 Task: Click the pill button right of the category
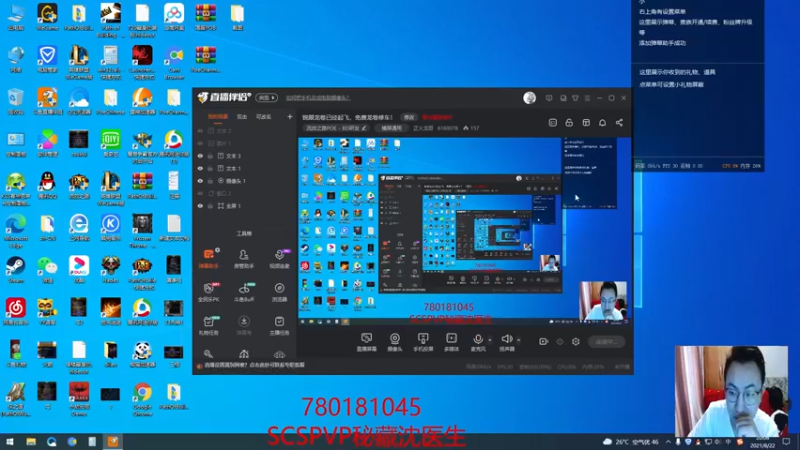tap(391, 128)
